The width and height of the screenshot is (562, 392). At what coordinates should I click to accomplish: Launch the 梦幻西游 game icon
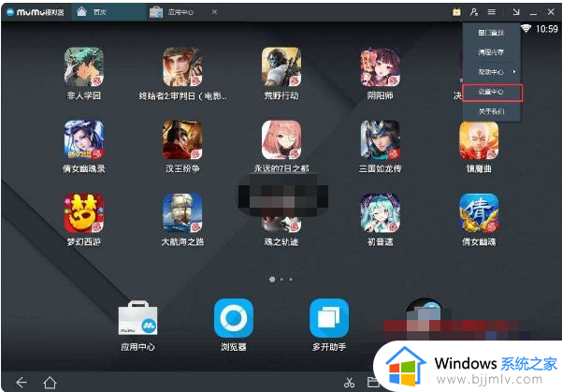pyautogui.click(x=84, y=213)
